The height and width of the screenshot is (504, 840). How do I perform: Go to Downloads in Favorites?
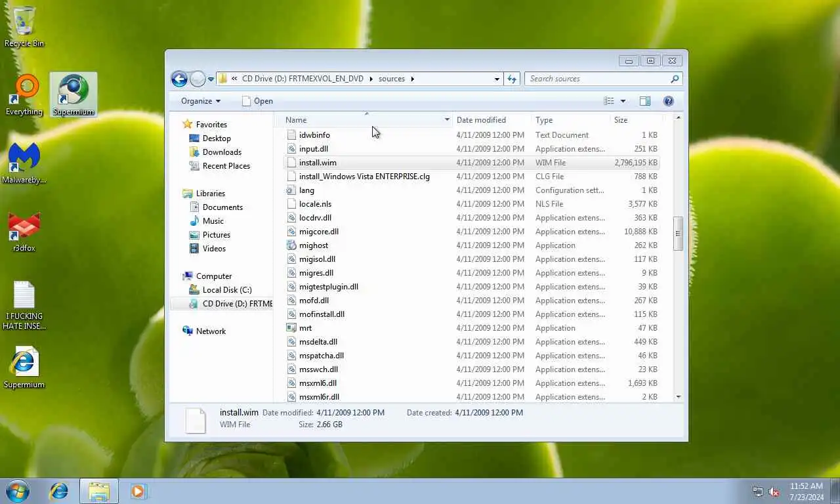(215, 152)
